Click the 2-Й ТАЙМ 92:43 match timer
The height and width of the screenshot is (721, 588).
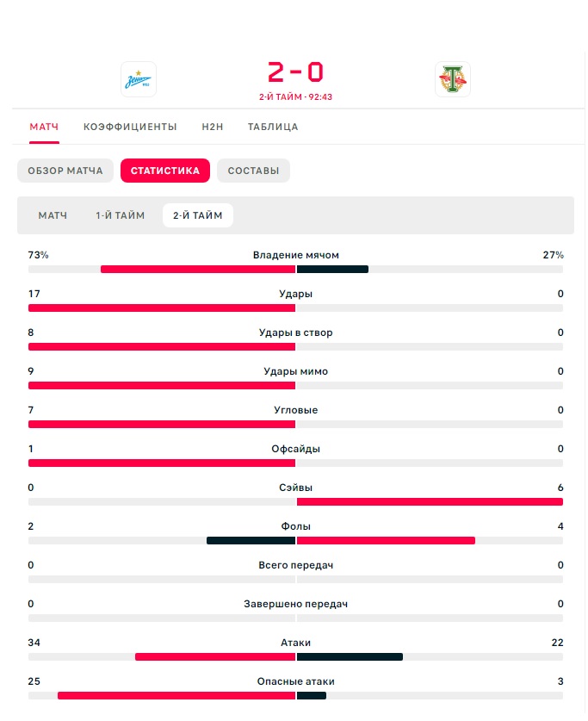pyautogui.click(x=296, y=97)
